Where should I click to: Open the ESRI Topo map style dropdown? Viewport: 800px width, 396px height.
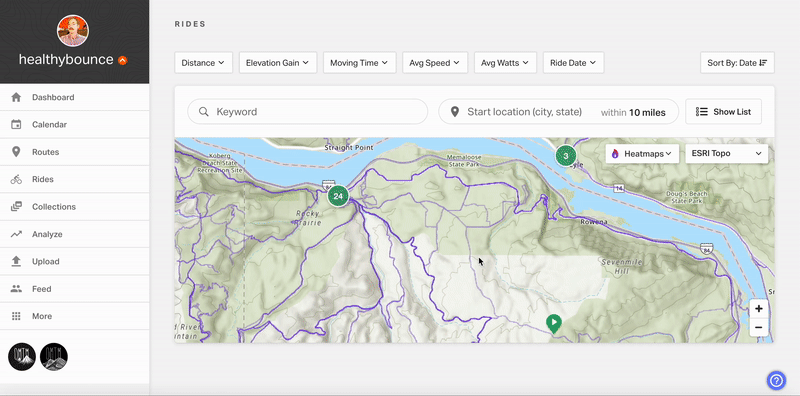click(x=727, y=154)
